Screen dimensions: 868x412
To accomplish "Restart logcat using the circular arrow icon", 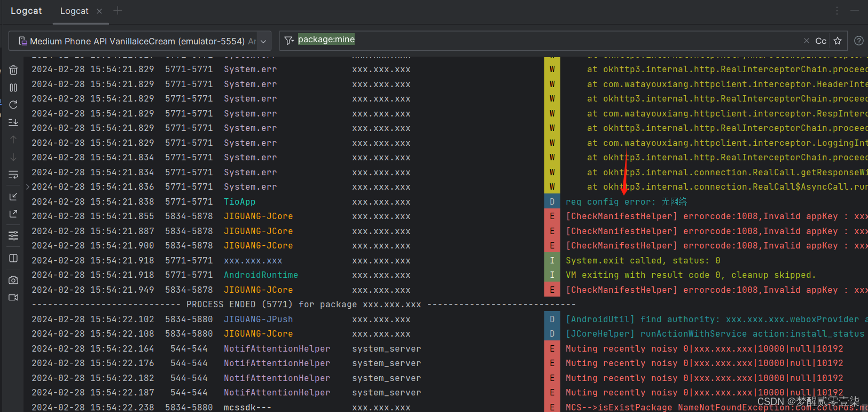I will point(13,105).
